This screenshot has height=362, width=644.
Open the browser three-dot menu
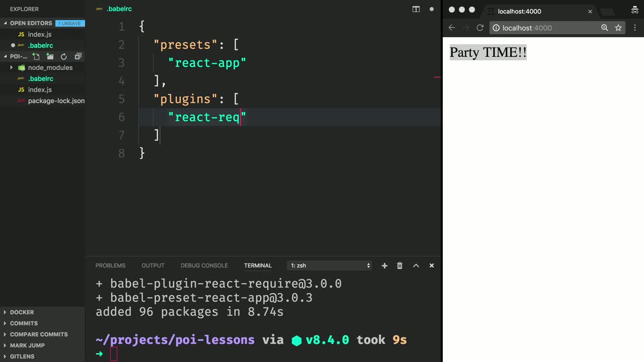[x=634, y=28]
